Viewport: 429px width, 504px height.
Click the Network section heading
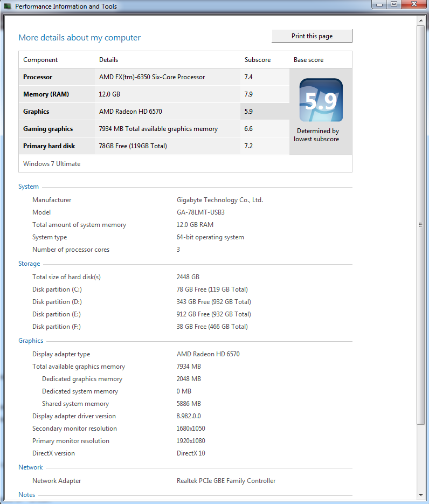pos(31,467)
